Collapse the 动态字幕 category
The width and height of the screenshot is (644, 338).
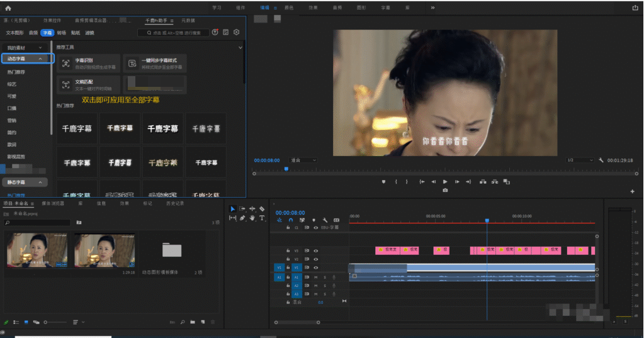[40, 59]
